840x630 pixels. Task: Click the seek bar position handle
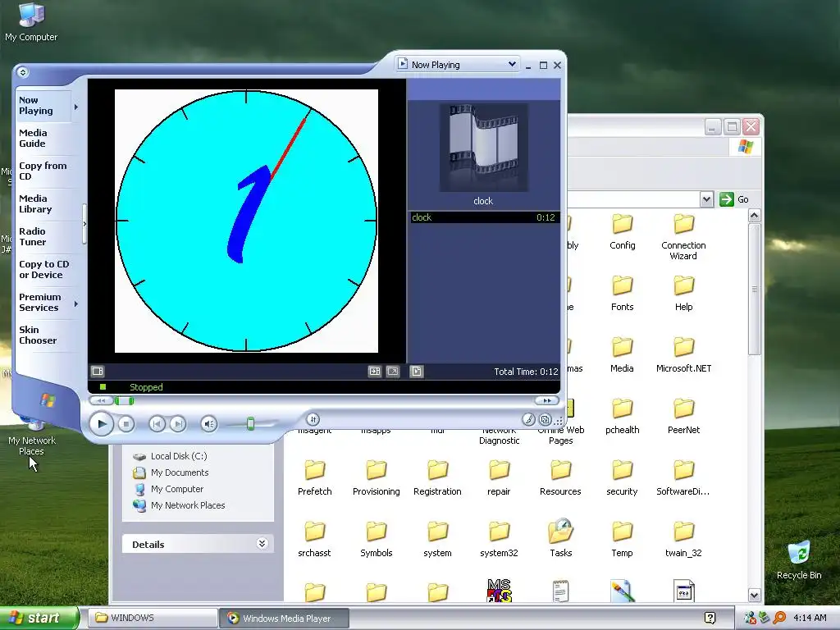click(125, 400)
